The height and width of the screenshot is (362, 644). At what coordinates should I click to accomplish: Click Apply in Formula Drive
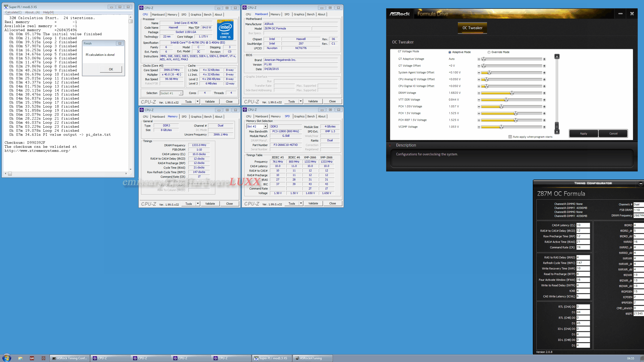tap(583, 133)
